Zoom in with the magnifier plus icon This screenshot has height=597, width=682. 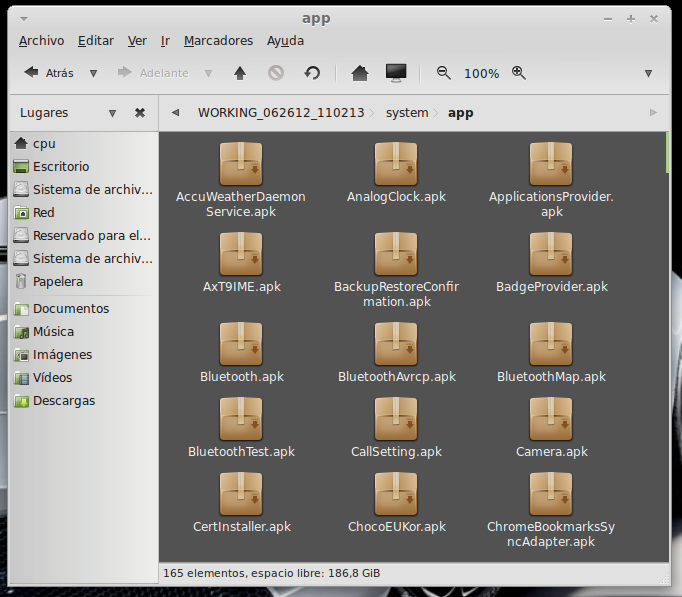coord(518,73)
